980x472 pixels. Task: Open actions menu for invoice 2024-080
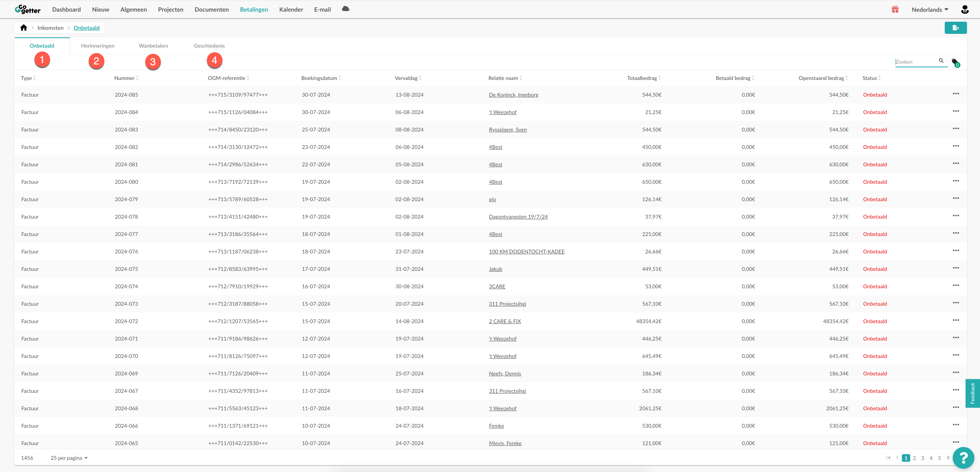[x=956, y=181]
